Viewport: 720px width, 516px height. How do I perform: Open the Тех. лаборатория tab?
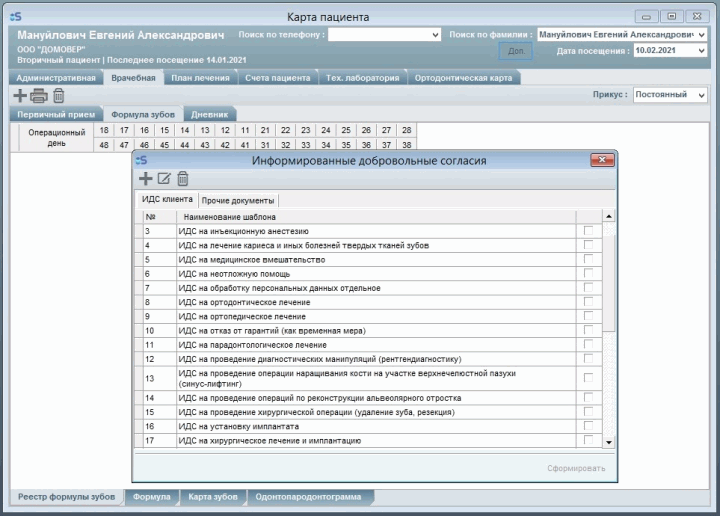[x=362, y=78]
